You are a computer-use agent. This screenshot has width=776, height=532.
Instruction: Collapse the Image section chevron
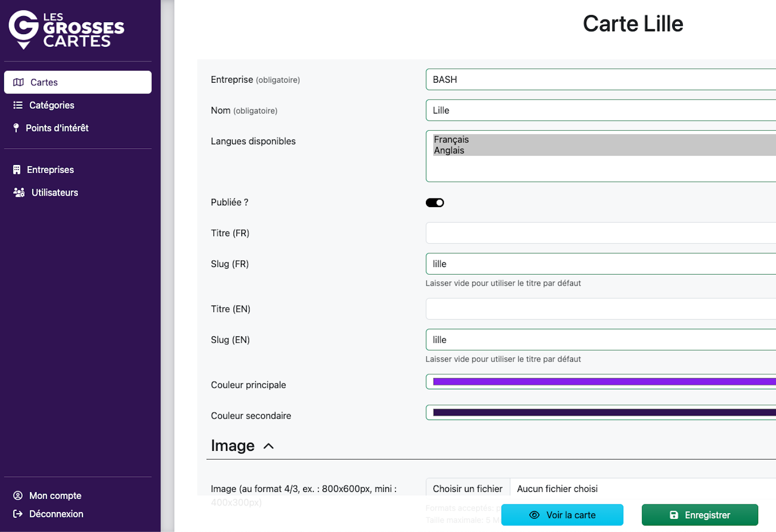coord(268,446)
